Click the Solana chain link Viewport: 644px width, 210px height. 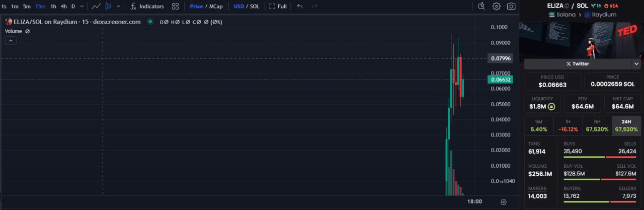click(x=562, y=15)
